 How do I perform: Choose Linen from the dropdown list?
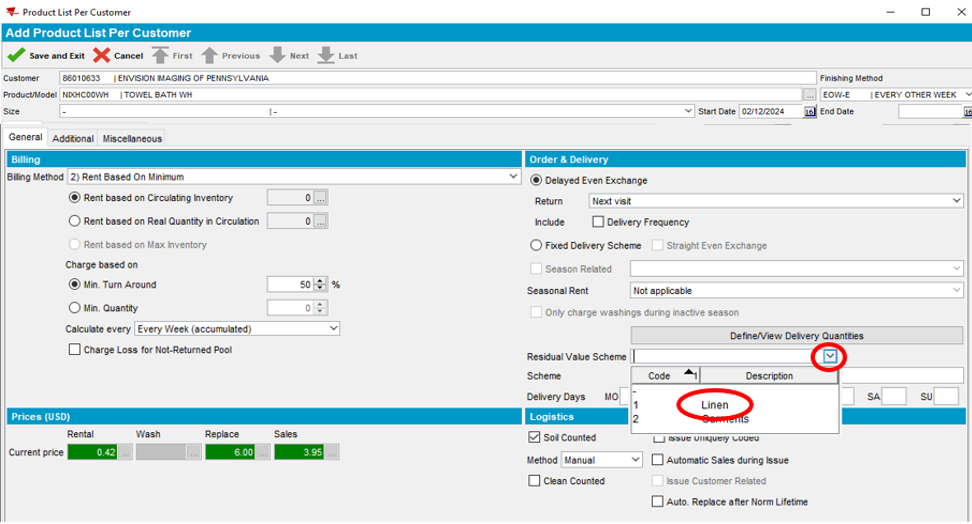[715, 405]
